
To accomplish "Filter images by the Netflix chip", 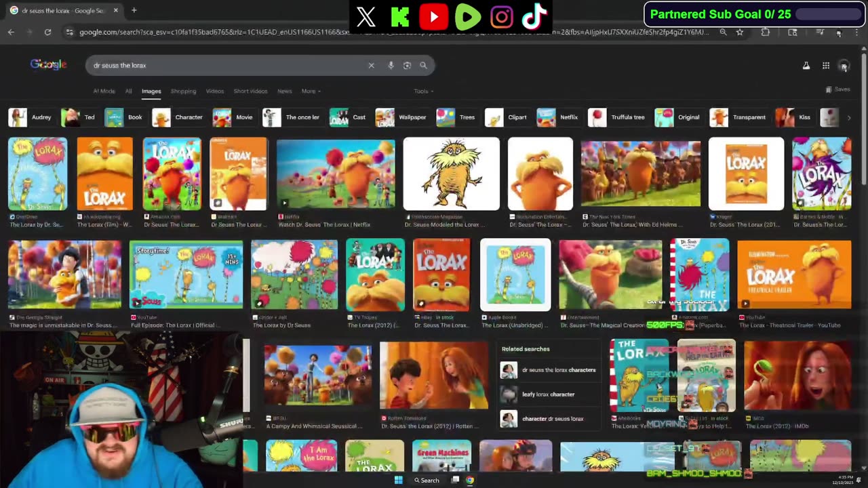I will click(558, 117).
